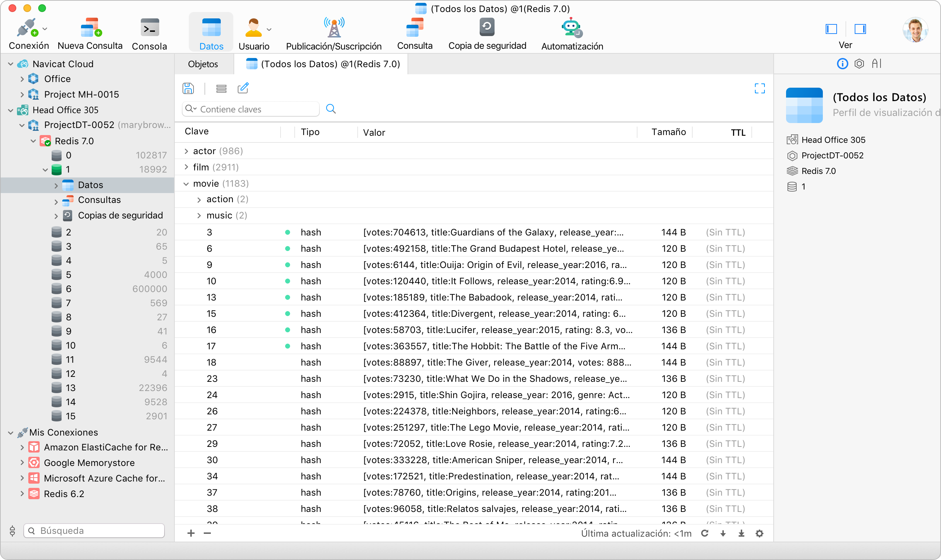This screenshot has height=560, width=941.
Task: Select the (Todos los Datos) @1 tab
Action: (x=322, y=64)
